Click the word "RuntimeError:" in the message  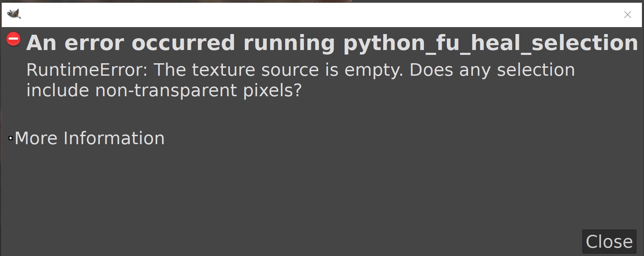[x=87, y=70]
